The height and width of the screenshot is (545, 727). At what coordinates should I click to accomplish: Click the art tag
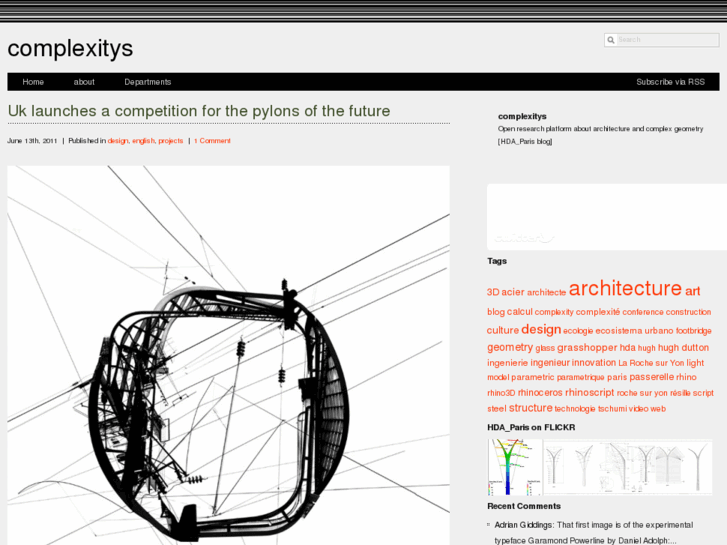coord(693,291)
